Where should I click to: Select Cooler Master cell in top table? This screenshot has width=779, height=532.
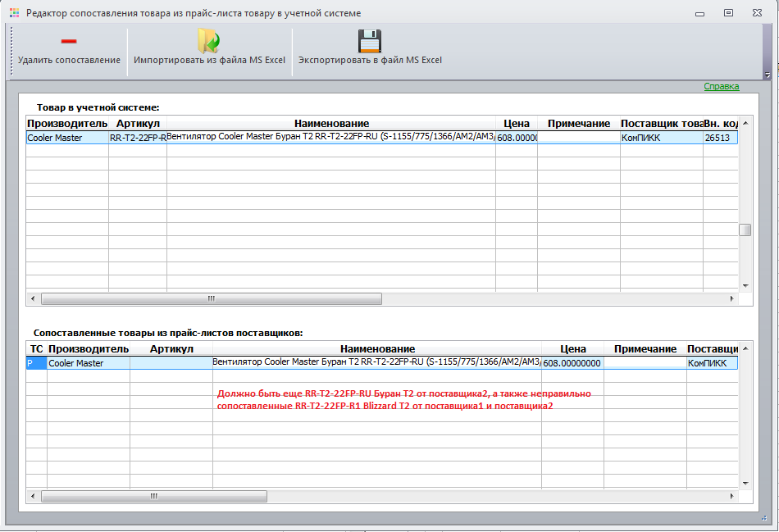pos(67,138)
